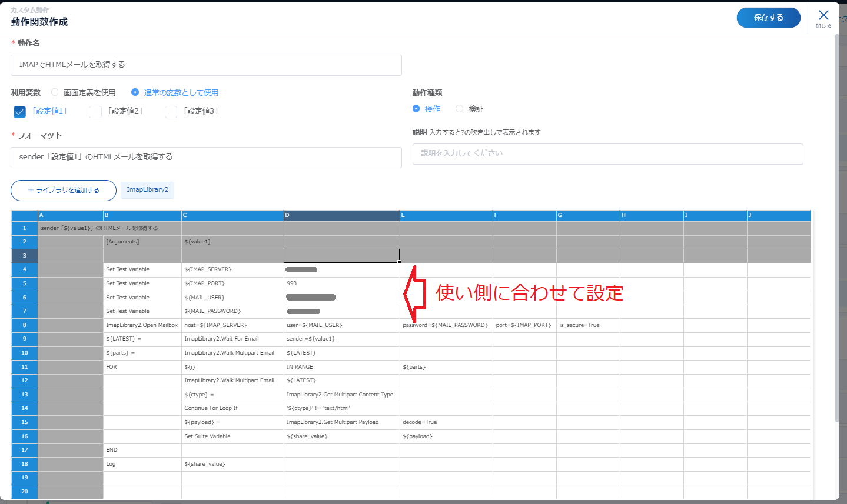The image size is (847, 504).
Task: Click the dialog vertical scrollbar
Action: point(837,228)
